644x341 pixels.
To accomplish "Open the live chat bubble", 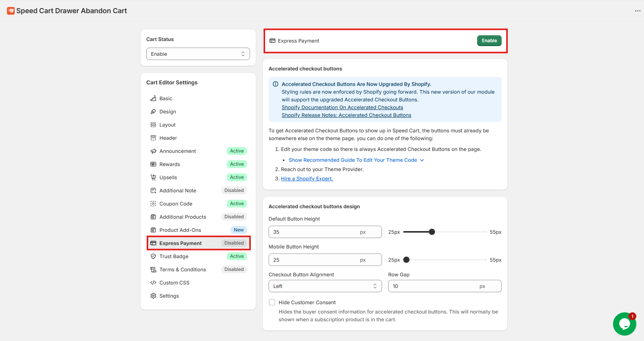I will [x=624, y=324].
